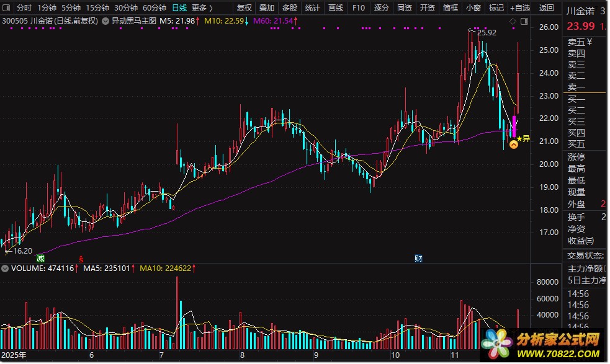Viewport: 610px width, 364px height.
Task: Click the 交易状态 trading status label
Action: coord(585,255)
